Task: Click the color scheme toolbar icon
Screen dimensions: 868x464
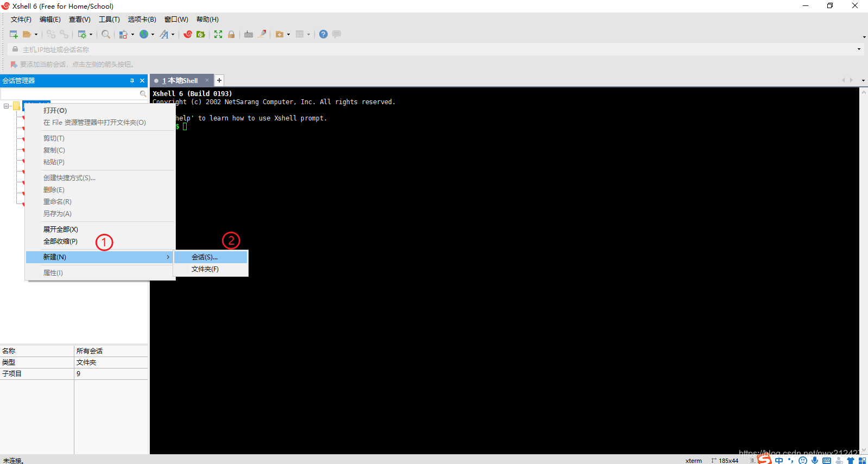Action: tap(123, 34)
